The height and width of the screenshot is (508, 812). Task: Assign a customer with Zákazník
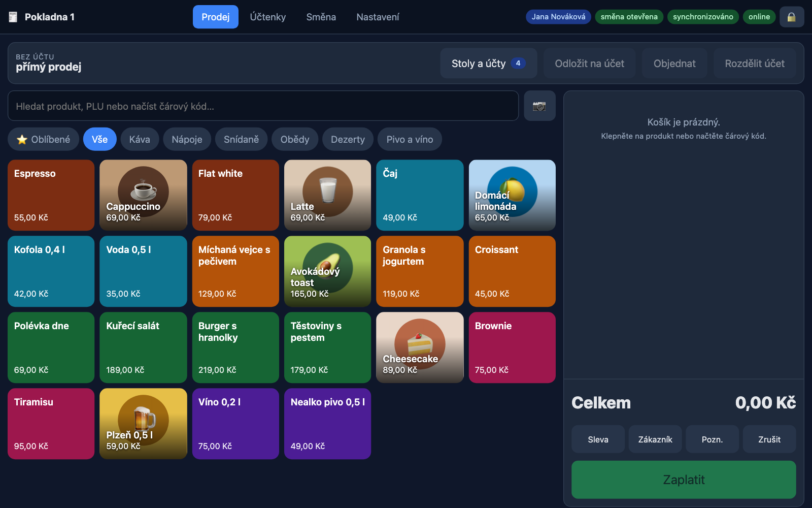(x=655, y=439)
